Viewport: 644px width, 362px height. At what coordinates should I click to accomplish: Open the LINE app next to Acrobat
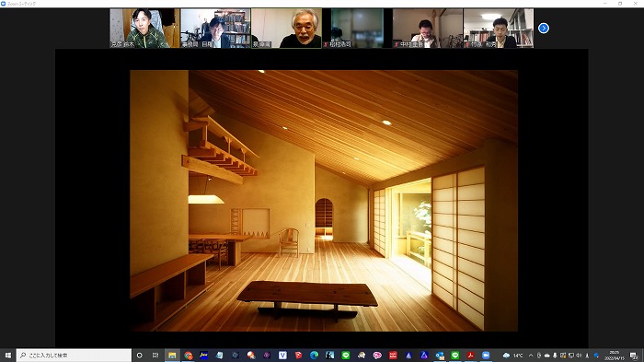tap(455, 355)
